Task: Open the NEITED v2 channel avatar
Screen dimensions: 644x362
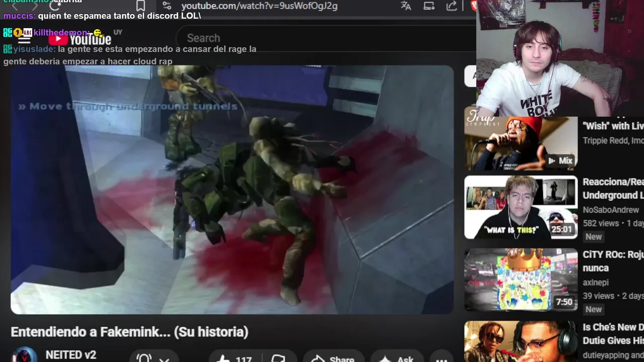Action: pyautogui.click(x=24, y=355)
